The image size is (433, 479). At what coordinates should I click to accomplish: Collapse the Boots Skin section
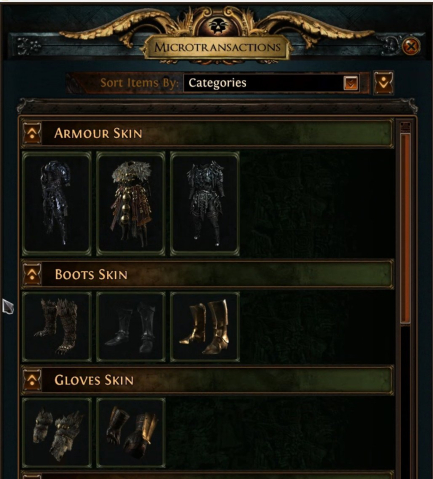32,274
